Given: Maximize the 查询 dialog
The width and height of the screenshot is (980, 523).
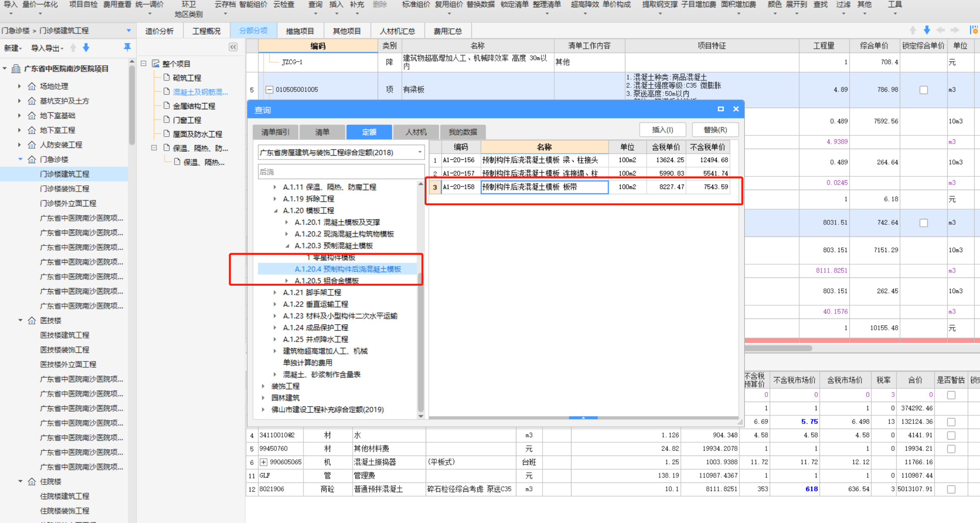Looking at the screenshot, I should (721, 109).
